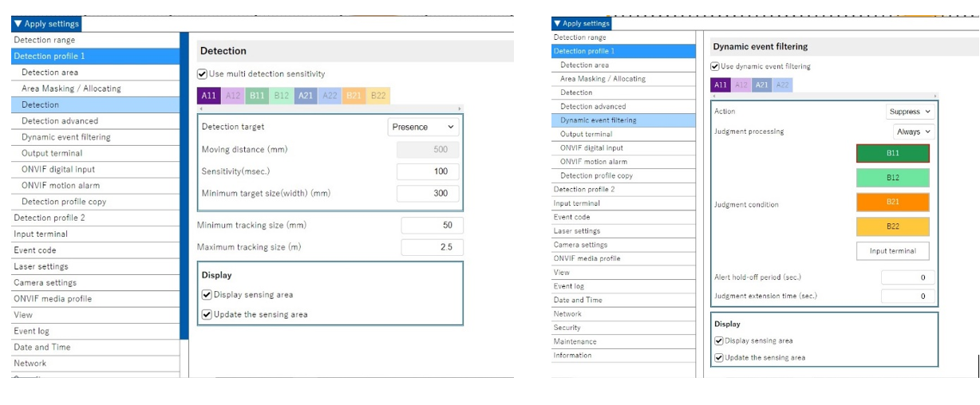
Task: Toggle Use dynamic event filtering checkbox
Action: coord(716,67)
